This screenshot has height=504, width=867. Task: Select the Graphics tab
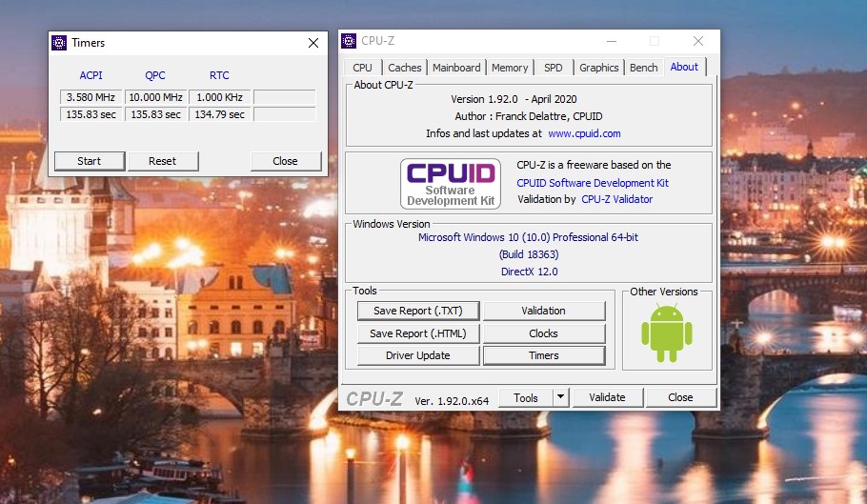599,68
